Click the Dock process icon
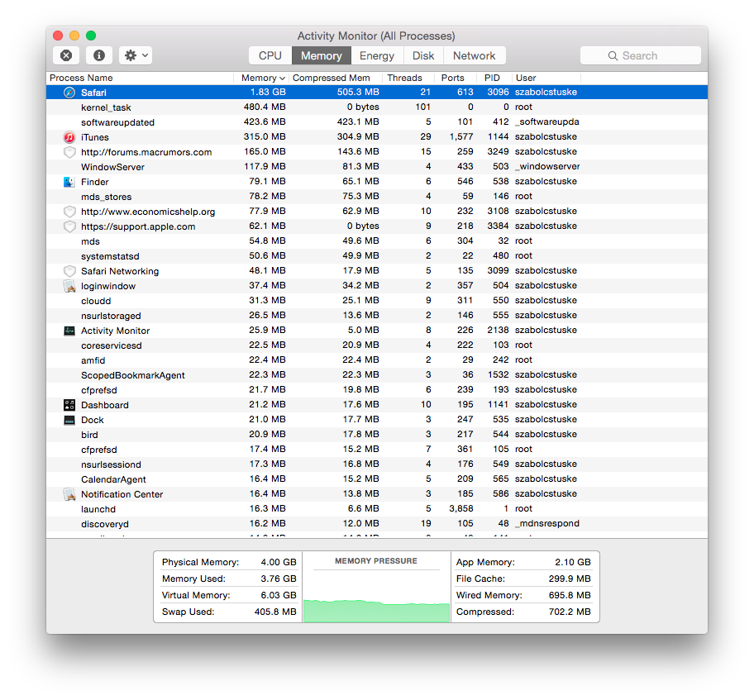 pos(69,420)
